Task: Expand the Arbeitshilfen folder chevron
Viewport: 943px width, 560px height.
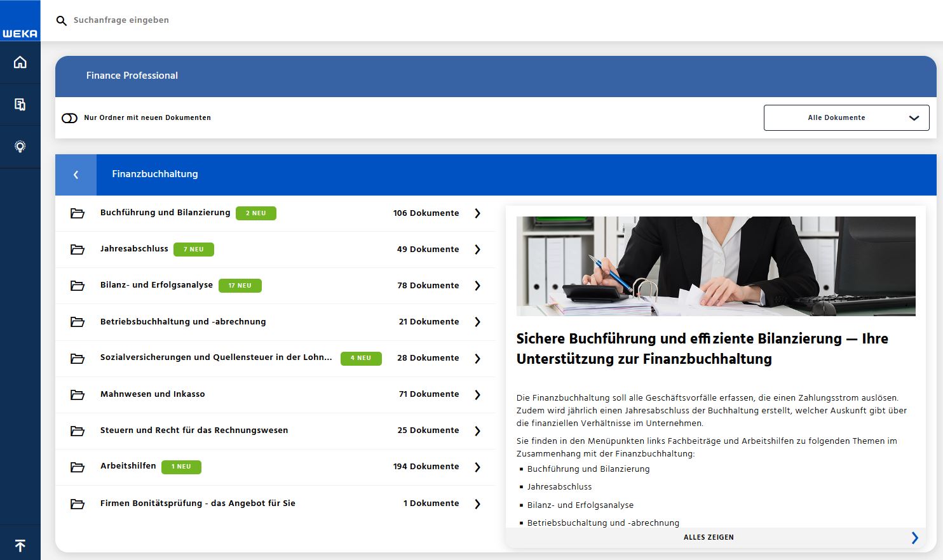Action: pyautogui.click(x=477, y=467)
